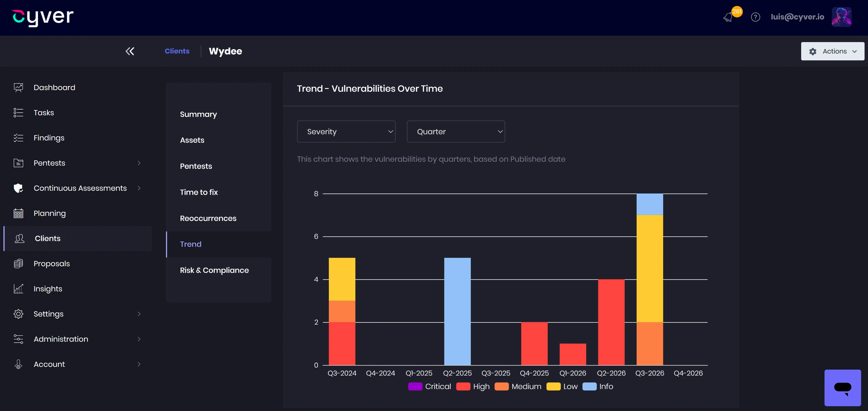
Task: Open Findings in the sidebar
Action: [x=49, y=138]
